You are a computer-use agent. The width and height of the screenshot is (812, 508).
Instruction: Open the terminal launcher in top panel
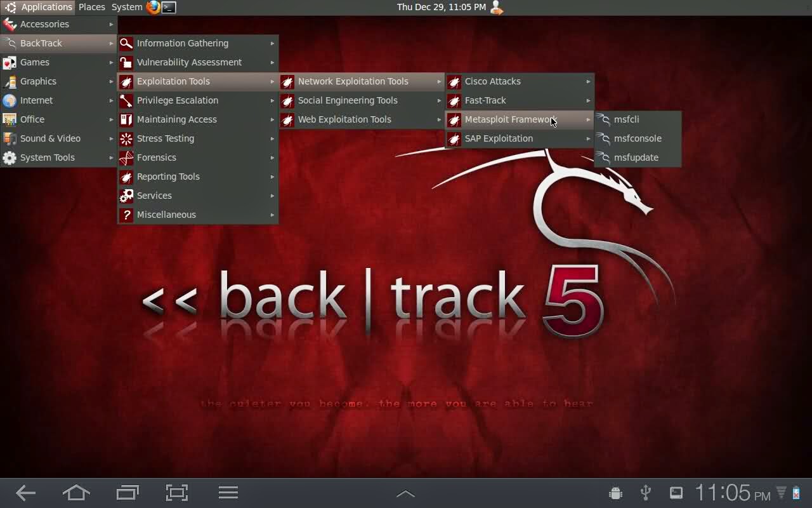(x=169, y=8)
